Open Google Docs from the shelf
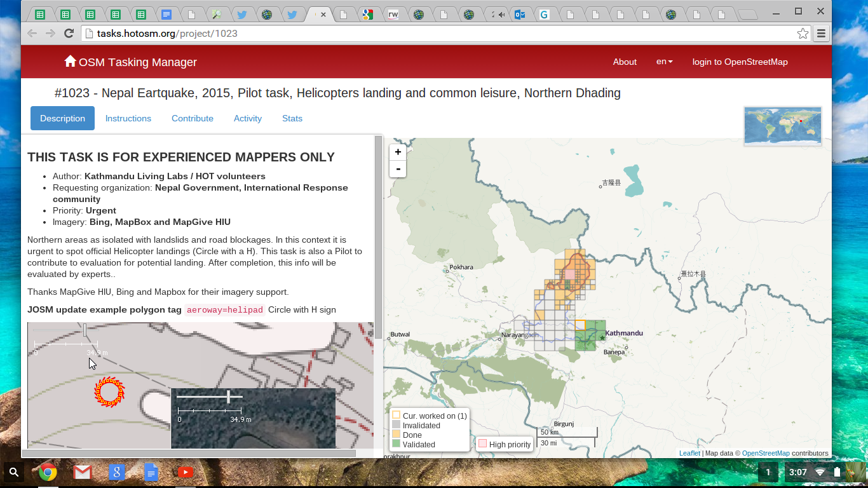 point(151,472)
